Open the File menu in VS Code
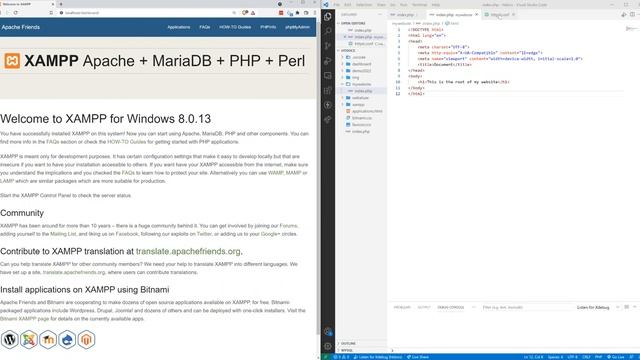Screen dimensions: 640x360 pos(336,4)
